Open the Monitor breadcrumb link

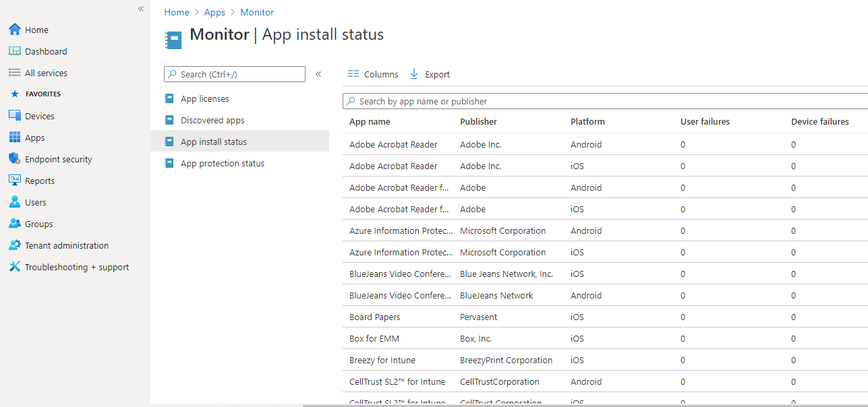click(x=257, y=12)
